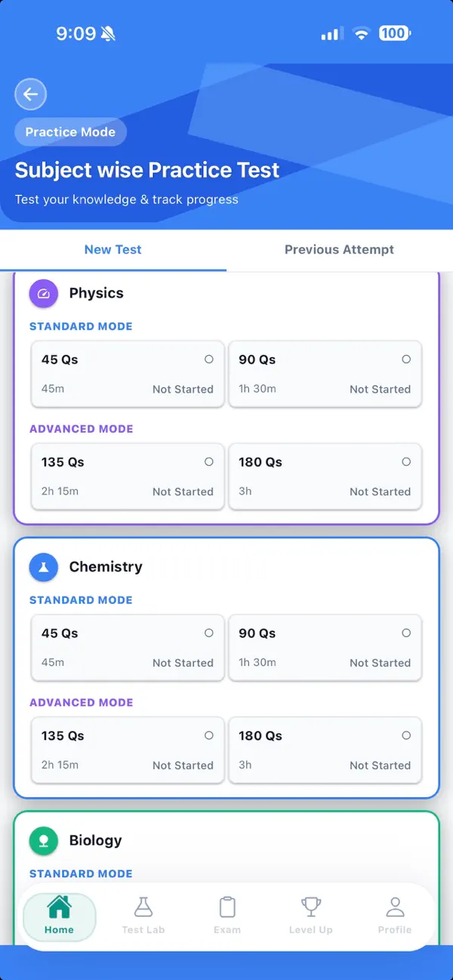Switch to the New Test tab
Screen dimensions: 453x980
pyautogui.click(x=113, y=249)
